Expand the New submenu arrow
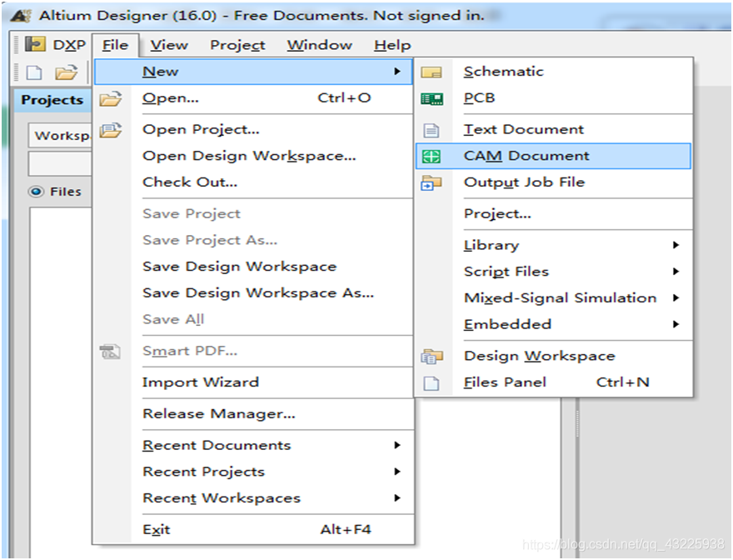 point(396,71)
